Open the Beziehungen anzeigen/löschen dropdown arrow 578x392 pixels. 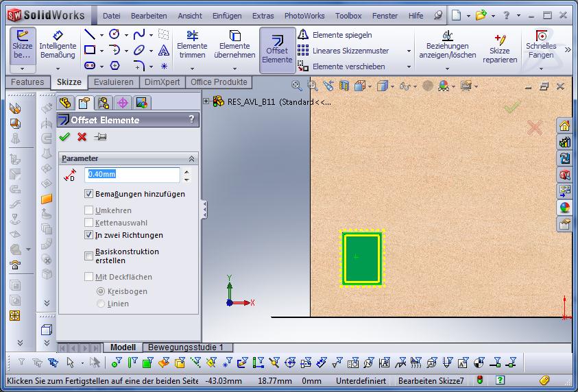(447, 68)
